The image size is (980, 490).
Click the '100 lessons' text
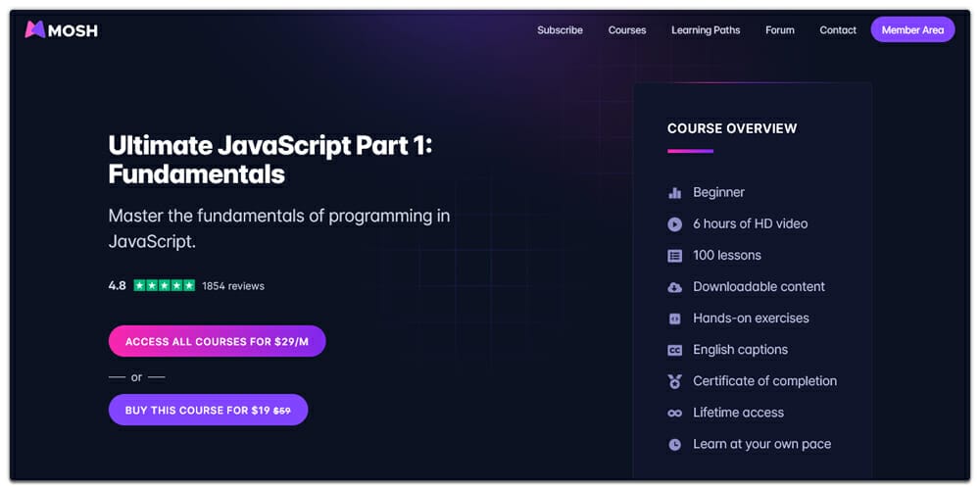coord(727,255)
